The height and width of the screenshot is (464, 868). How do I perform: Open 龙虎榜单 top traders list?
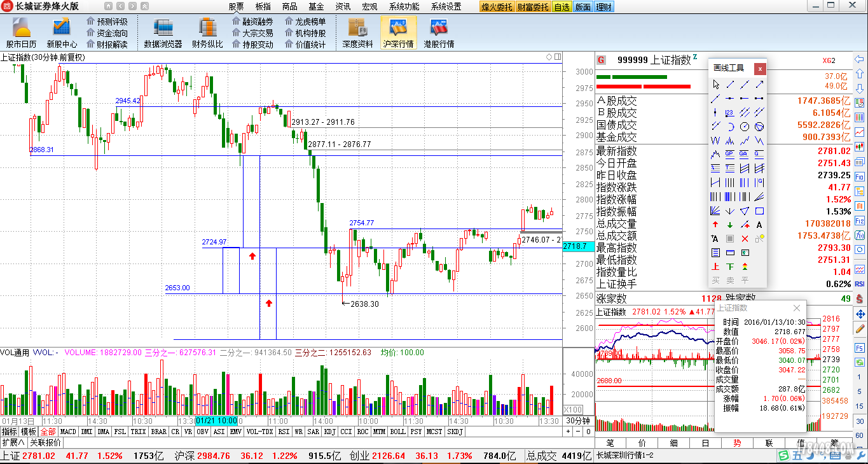[x=305, y=22]
